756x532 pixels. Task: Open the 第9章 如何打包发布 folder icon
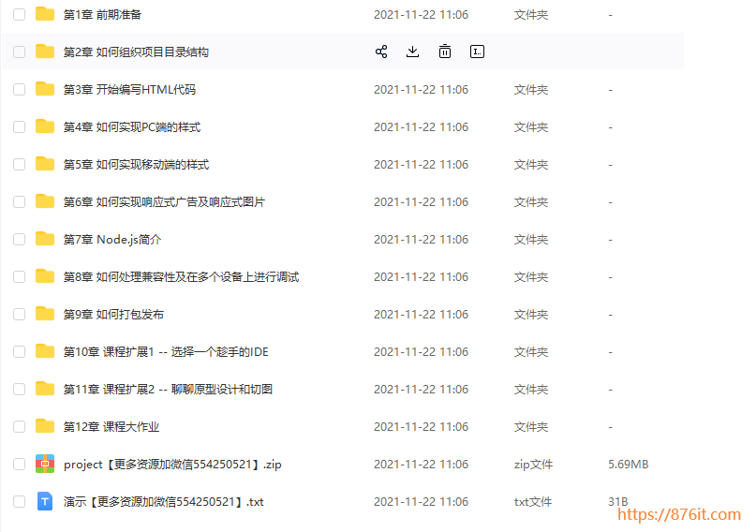[45, 314]
